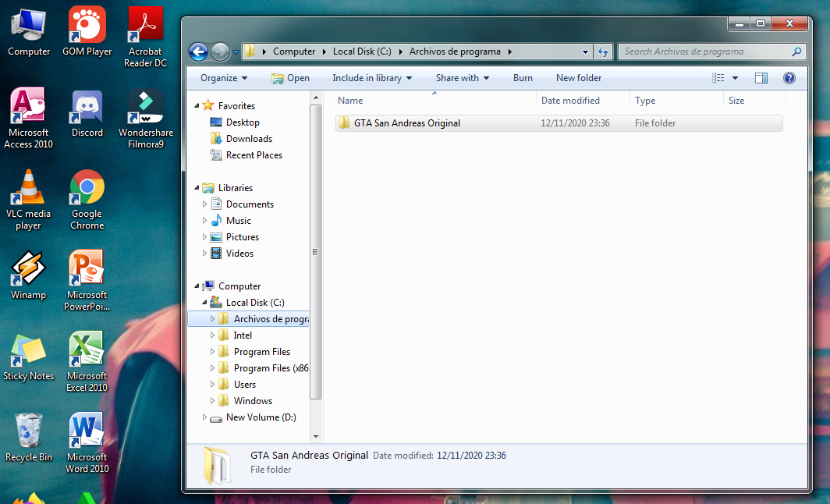Click New folder button

point(579,78)
